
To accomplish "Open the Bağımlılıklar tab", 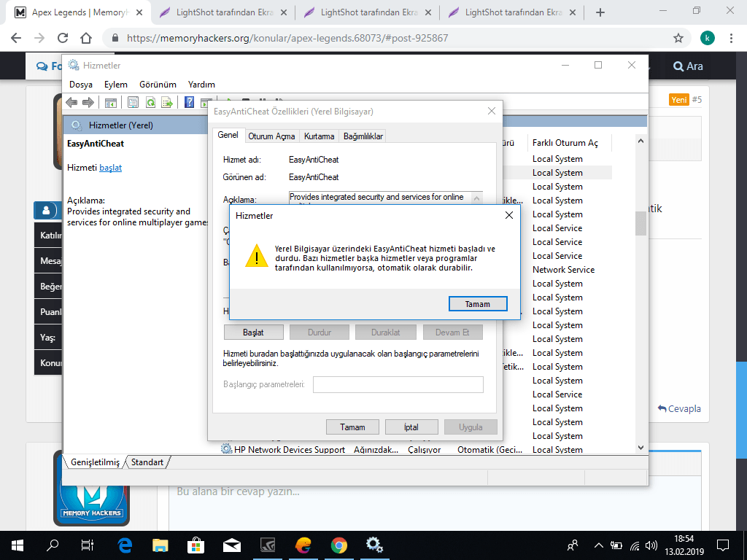I will coord(363,136).
